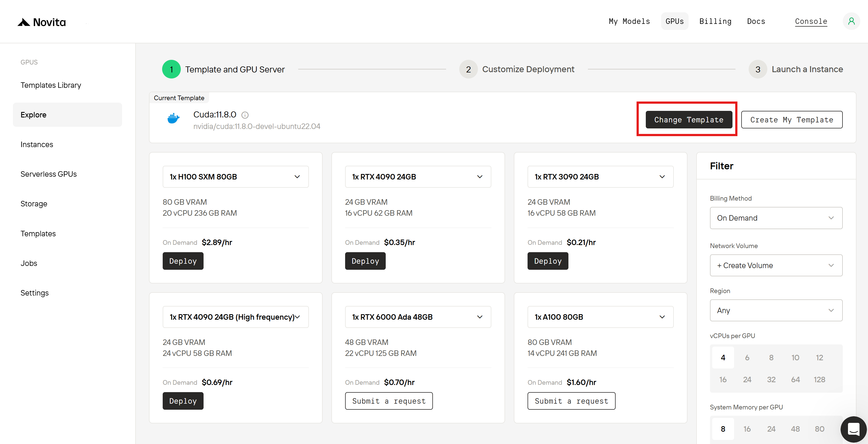Open the user profile avatar icon
868x444 pixels.
(x=851, y=21)
